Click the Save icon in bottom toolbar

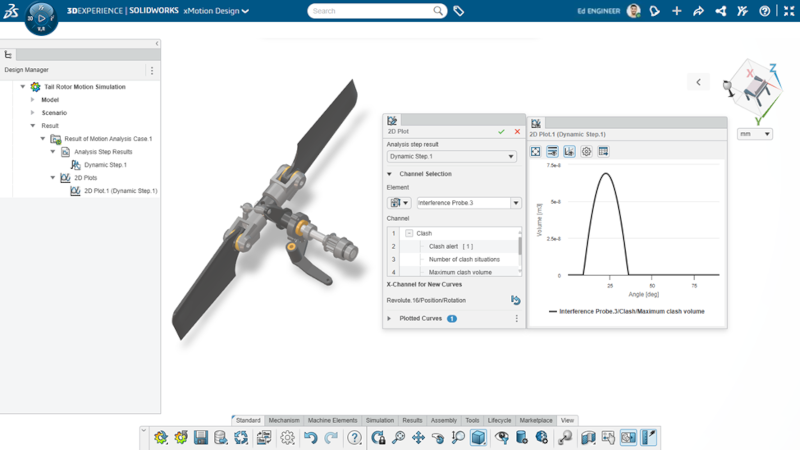click(201, 438)
